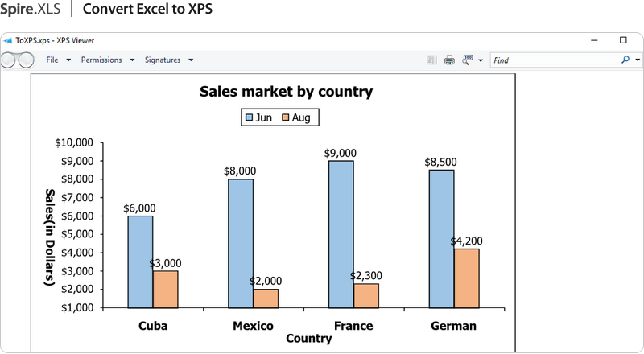
Task: Click the France Jun $9,000 bar
Action: click(x=341, y=233)
